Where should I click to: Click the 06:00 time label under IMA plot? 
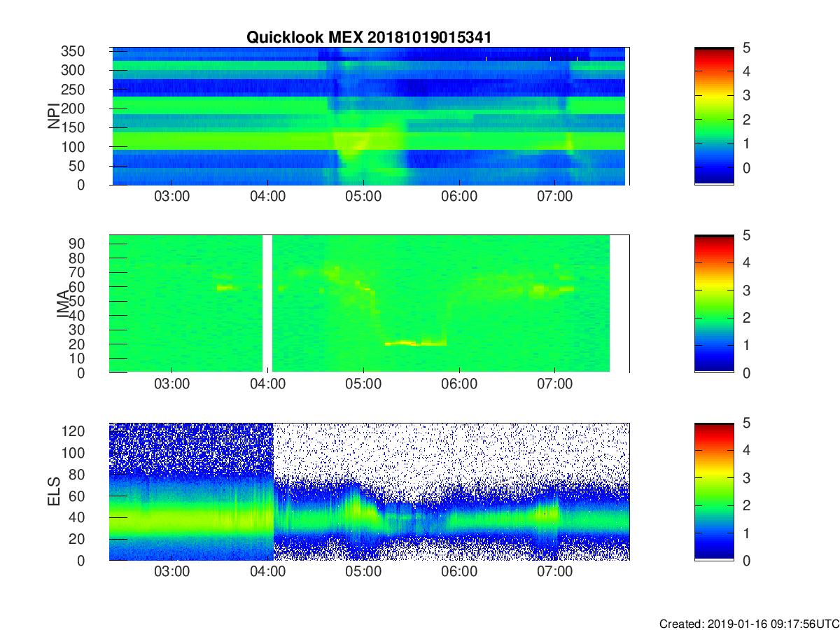[x=459, y=384]
